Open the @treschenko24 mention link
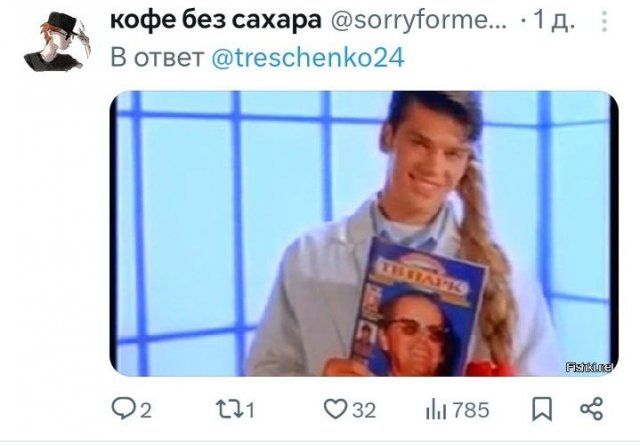Image resolution: width=640 pixels, height=446 pixels. click(x=308, y=58)
